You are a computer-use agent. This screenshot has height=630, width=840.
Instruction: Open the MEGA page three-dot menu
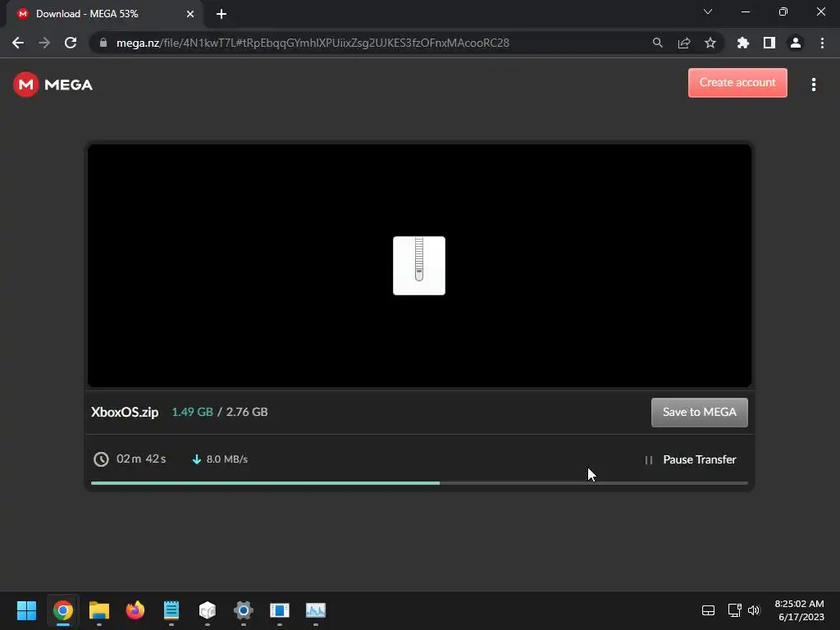[813, 84]
